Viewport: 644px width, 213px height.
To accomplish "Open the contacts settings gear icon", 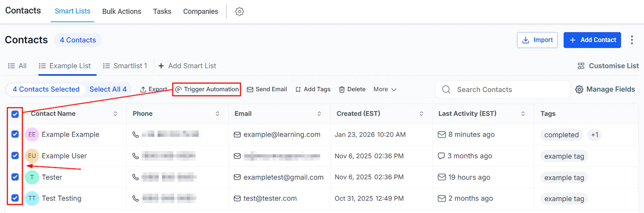I will pyautogui.click(x=239, y=12).
